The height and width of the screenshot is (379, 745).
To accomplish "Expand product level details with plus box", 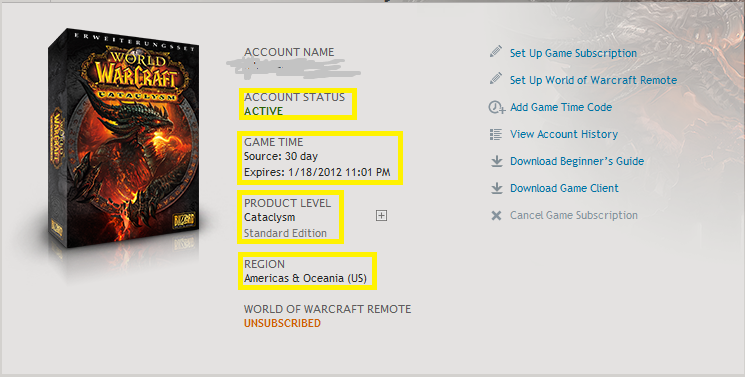I will click(x=381, y=216).
